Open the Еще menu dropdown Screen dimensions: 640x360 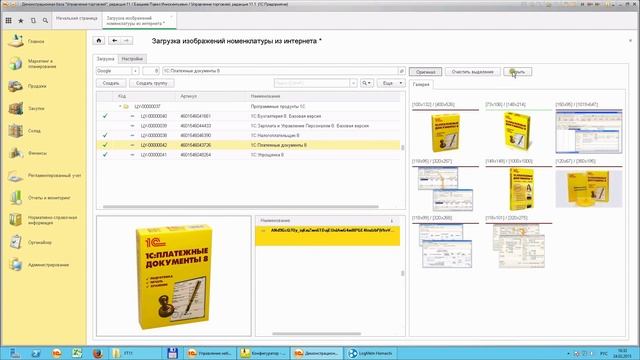pos(391,83)
